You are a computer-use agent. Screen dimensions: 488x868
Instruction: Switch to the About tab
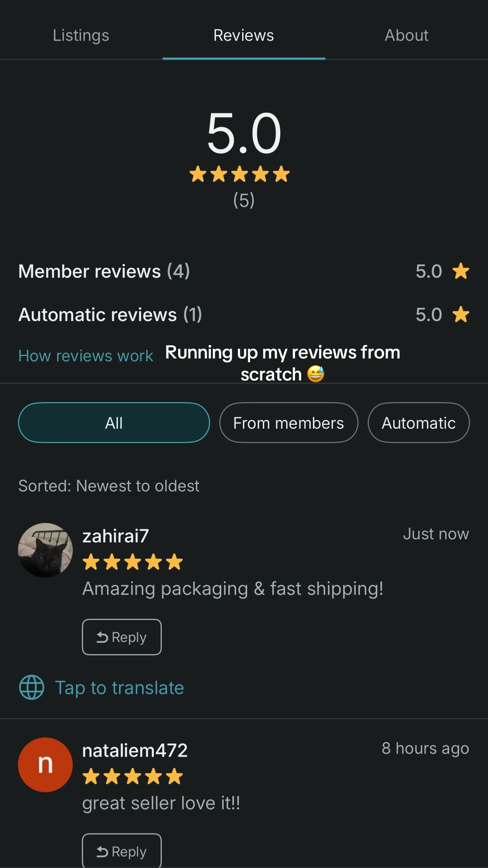point(407,35)
